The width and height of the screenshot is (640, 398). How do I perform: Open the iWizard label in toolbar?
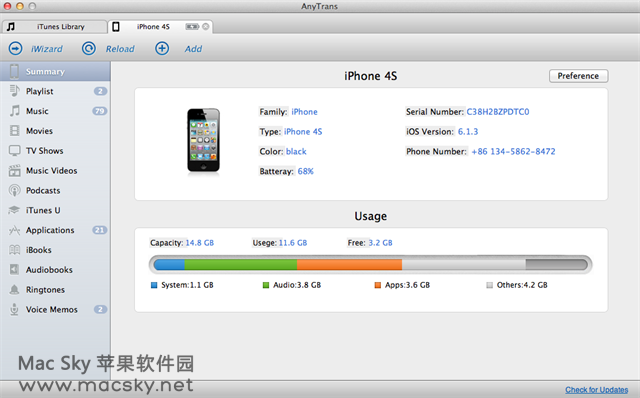[x=47, y=49]
